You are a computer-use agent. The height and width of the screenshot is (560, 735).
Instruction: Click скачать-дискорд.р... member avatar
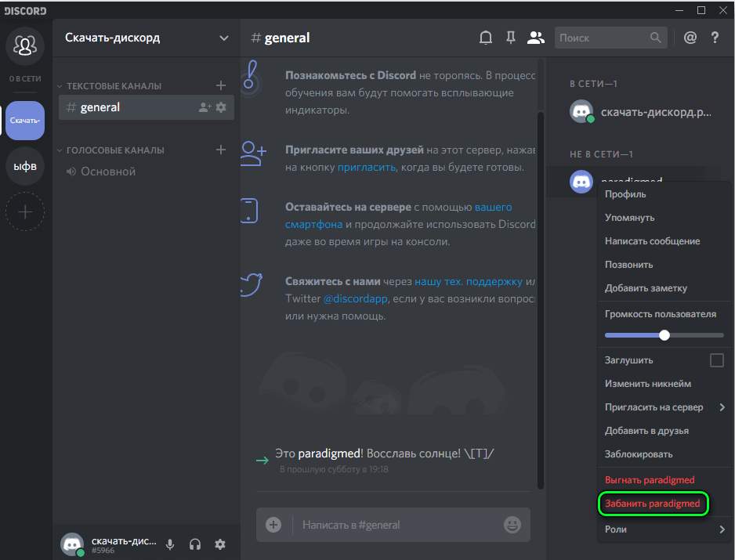pos(581,111)
